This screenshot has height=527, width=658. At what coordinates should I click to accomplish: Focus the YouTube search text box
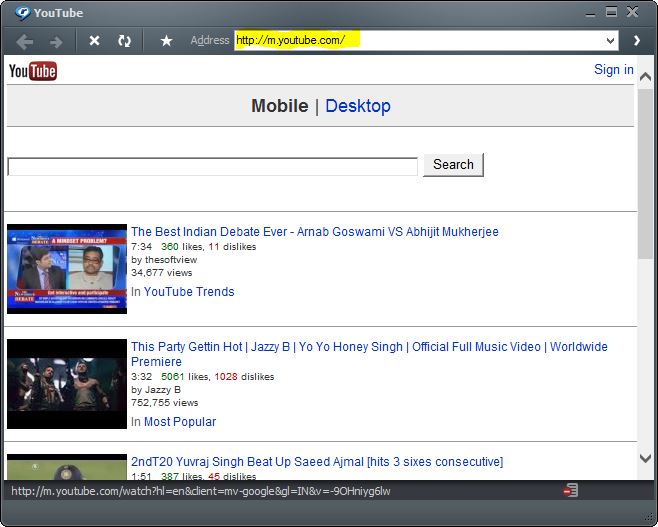(x=213, y=167)
